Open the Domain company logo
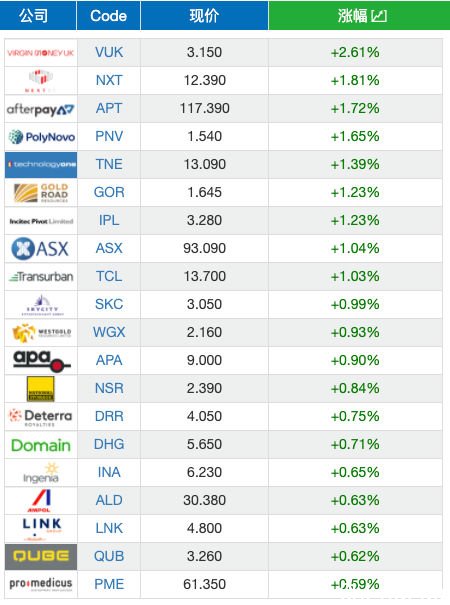The width and height of the screenshot is (450, 605). (x=41, y=445)
